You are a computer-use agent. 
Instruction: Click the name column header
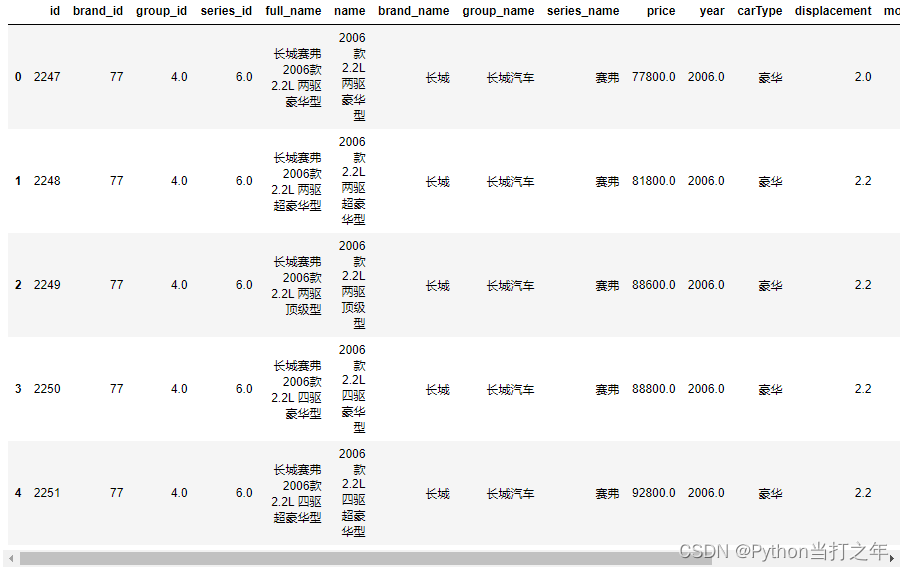click(349, 11)
